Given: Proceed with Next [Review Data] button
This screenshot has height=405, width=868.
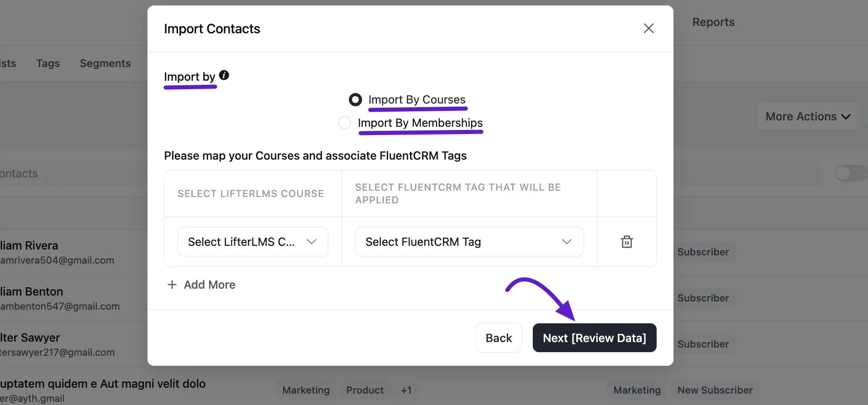Looking at the screenshot, I should 594,338.
